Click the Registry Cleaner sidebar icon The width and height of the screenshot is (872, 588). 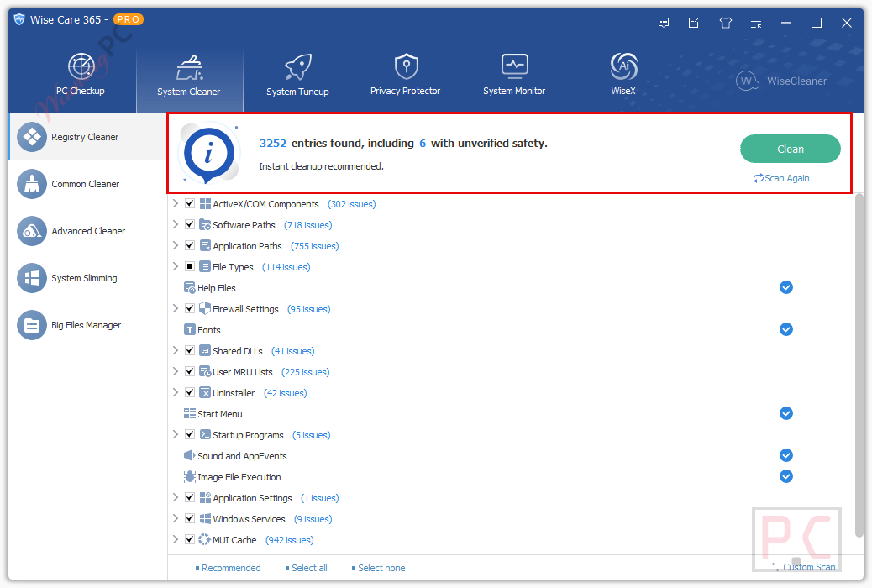32,137
